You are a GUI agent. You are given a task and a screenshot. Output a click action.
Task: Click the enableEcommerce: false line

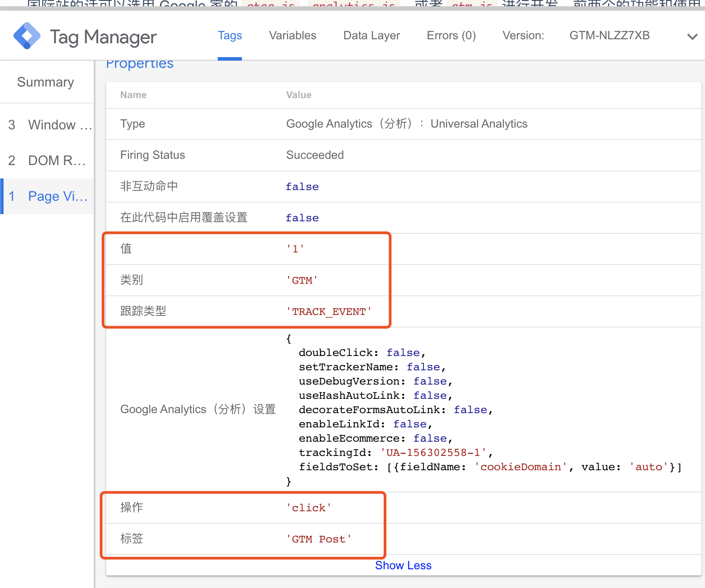376,439
